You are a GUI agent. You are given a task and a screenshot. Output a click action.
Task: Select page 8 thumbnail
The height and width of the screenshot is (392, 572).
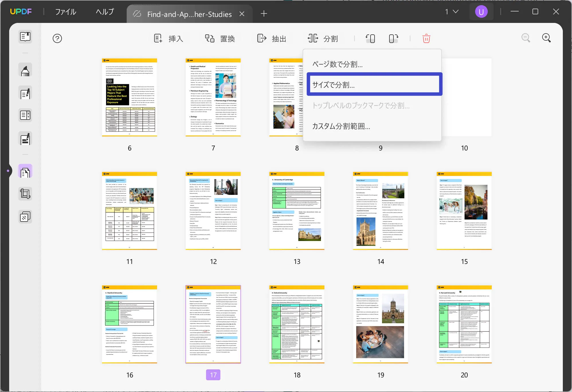click(x=286, y=97)
